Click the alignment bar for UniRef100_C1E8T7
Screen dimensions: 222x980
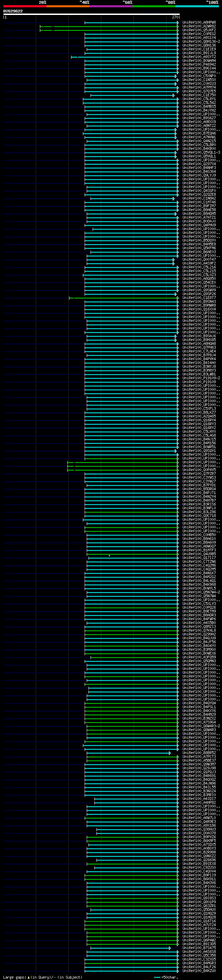click(x=124, y=298)
